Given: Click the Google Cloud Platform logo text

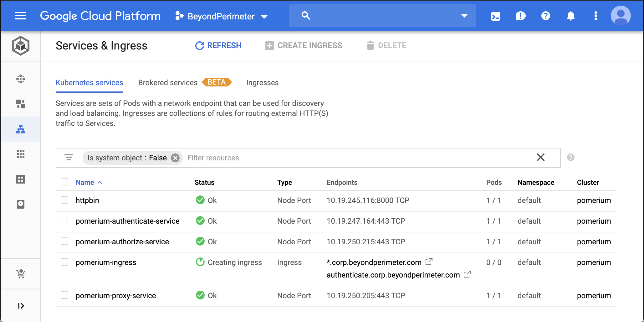Looking at the screenshot, I should pyautogui.click(x=100, y=16).
